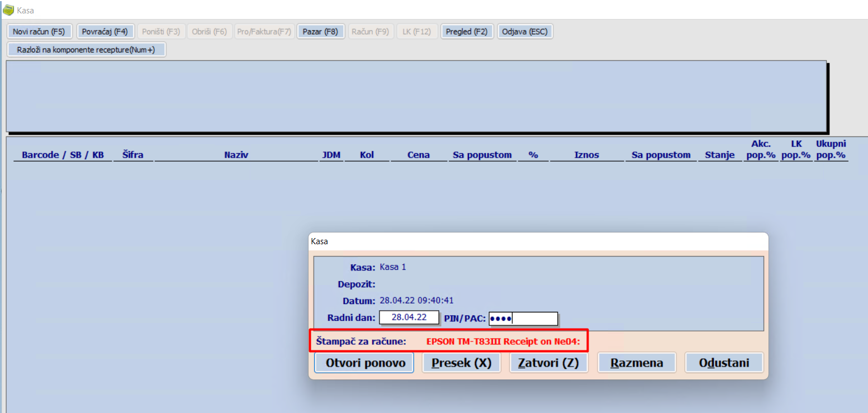The width and height of the screenshot is (868, 413).
Task: Click the Kasa app icon in title bar
Action: [8, 10]
